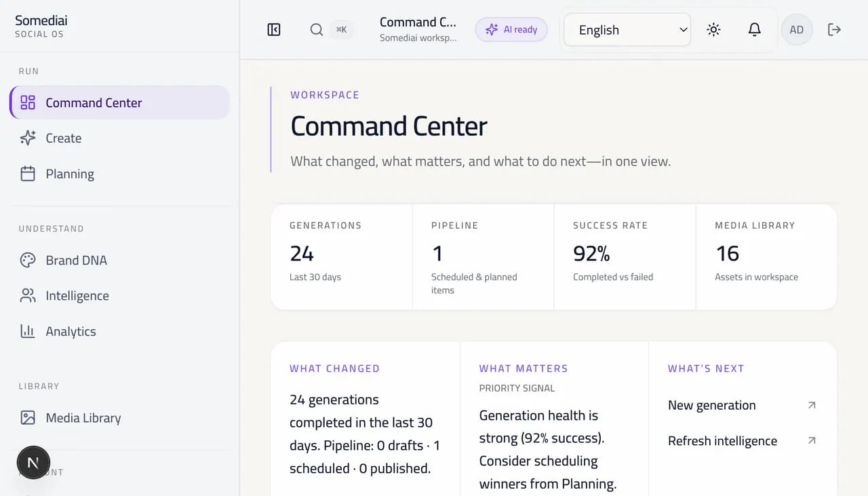Toggle light mode via the sun icon
Image resolution: width=868 pixels, height=496 pixels.
tap(713, 29)
